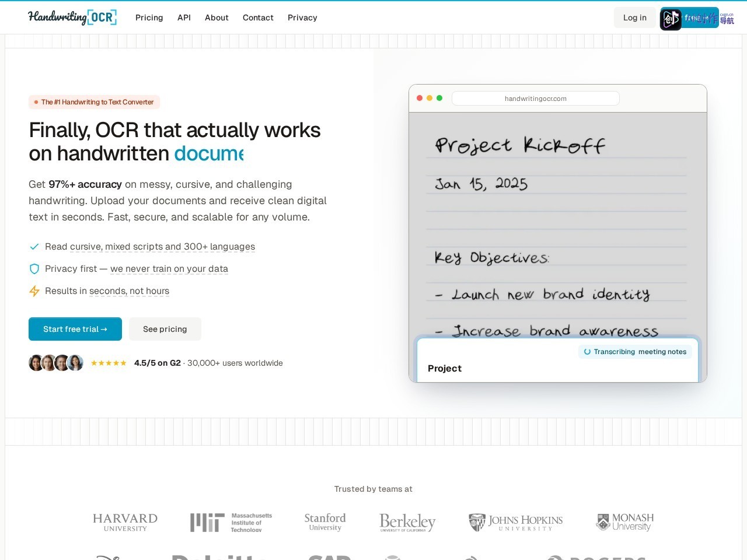Select the '4.5/5 on G2' rating text
This screenshot has width=747, height=560.
[158, 363]
